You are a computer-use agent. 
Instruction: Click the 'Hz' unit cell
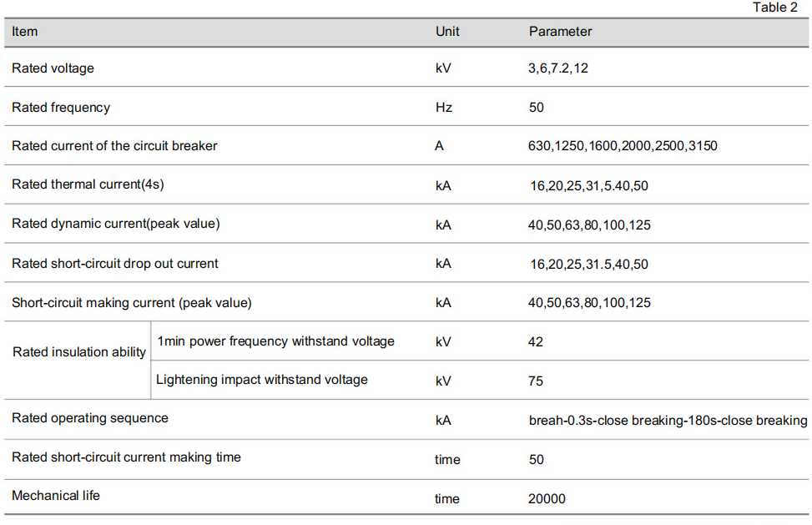click(444, 107)
